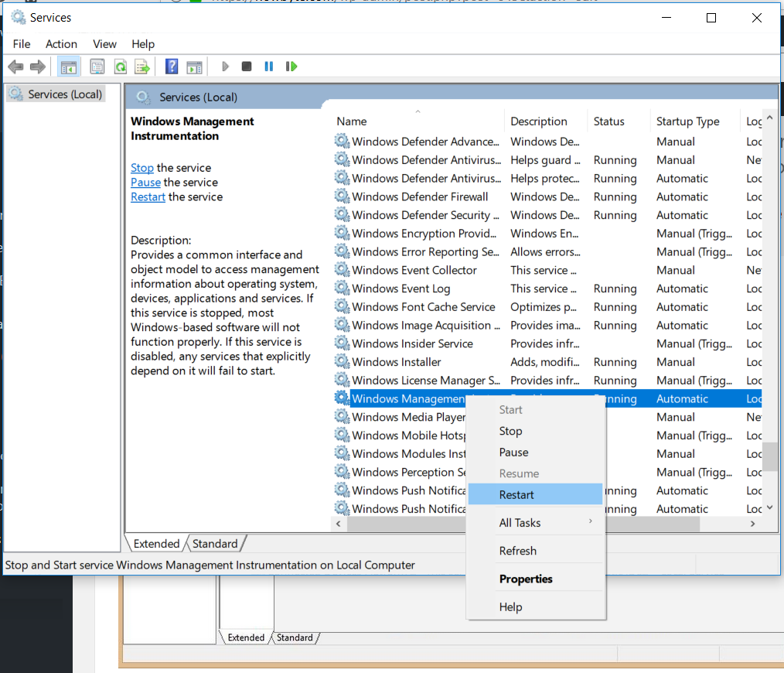Select the Windows Installer service row
The width and height of the screenshot is (784, 673).
point(547,362)
